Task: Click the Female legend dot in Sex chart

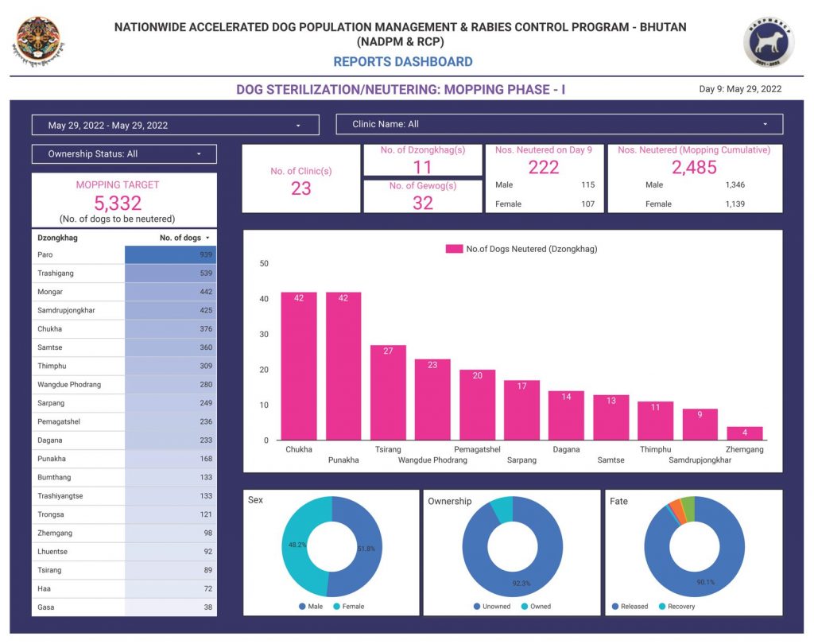Action: tap(336, 606)
